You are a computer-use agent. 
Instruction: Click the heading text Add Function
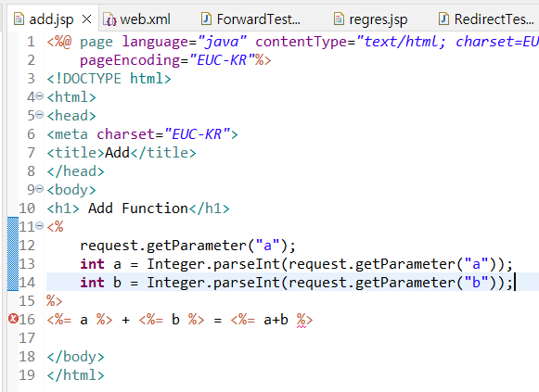point(138,209)
